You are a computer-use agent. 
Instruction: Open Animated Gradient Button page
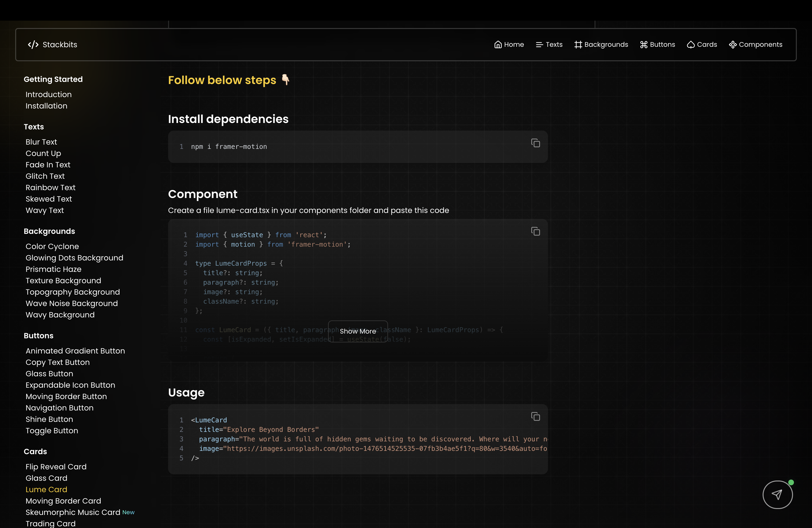(76, 351)
